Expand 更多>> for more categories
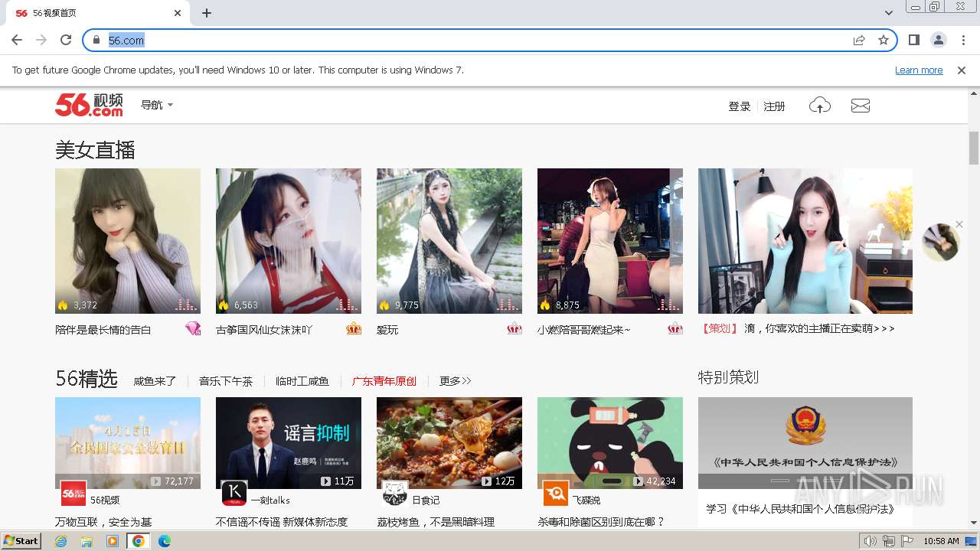This screenshot has height=551, width=980. click(456, 381)
